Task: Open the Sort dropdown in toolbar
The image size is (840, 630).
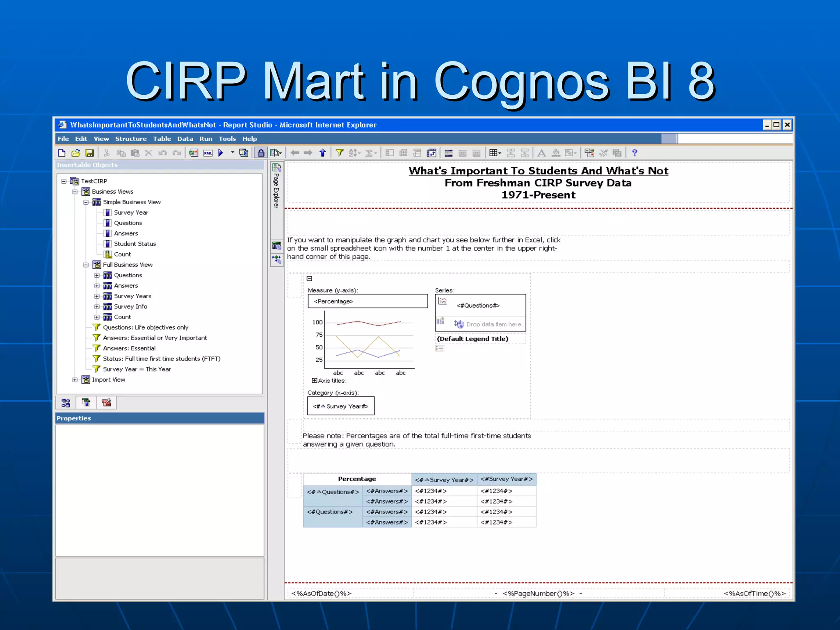Action: (x=354, y=153)
